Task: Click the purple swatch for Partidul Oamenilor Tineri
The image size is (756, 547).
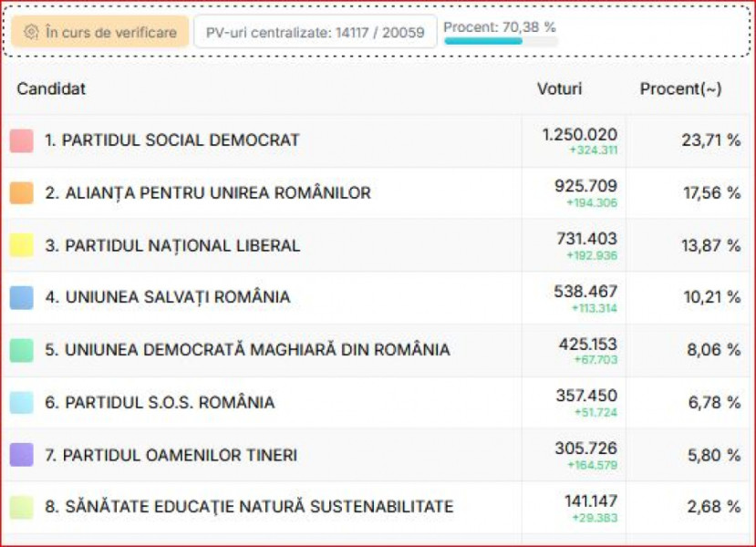Action: tap(22, 455)
